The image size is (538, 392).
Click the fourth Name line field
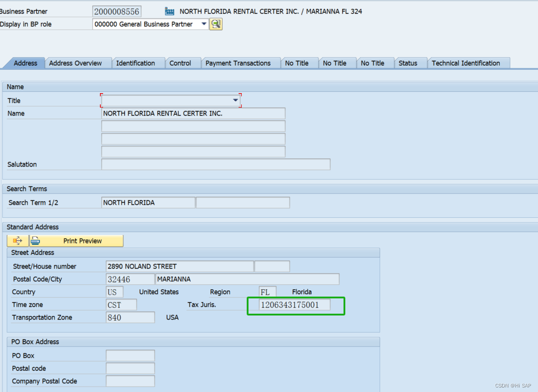193,152
